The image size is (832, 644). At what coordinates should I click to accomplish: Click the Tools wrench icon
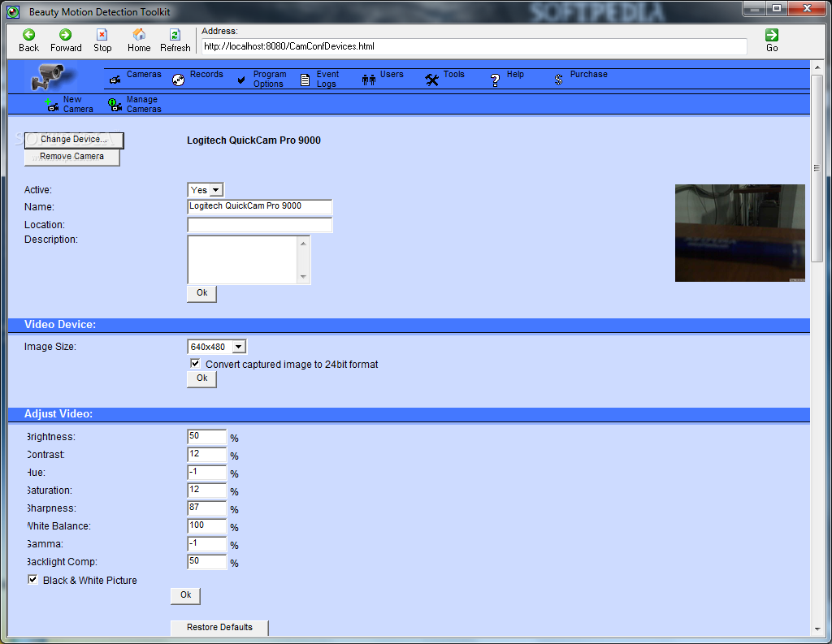pyautogui.click(x=432, y=80)
